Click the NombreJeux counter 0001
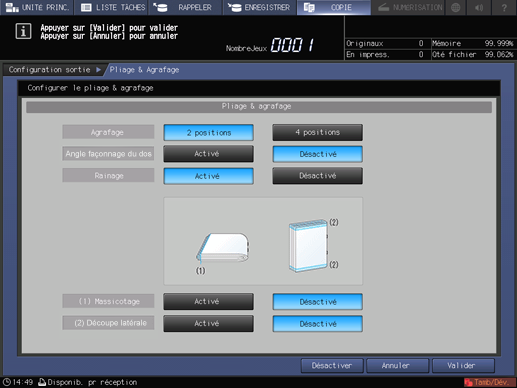Screen dimensions: 517x388 pos(292,45)
